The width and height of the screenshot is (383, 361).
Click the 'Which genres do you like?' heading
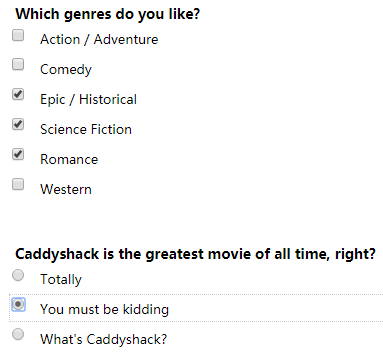pyautogui.click(x=108, y=14)
